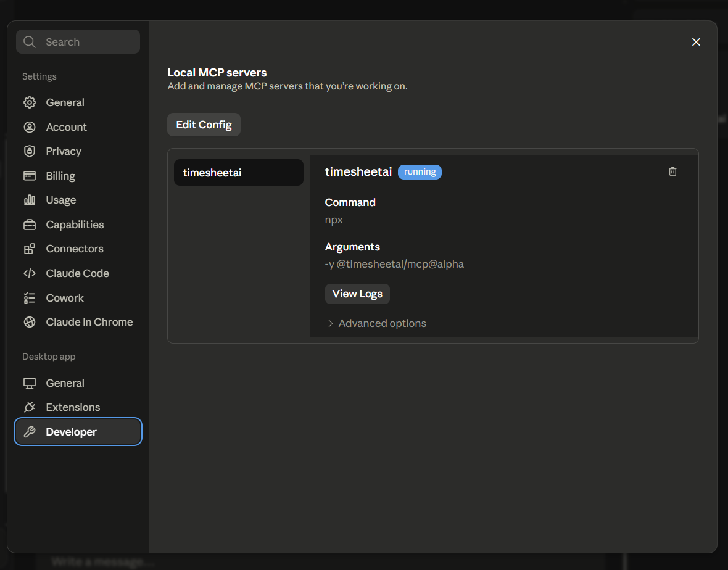This screenshot has width=728, height=570.
Task: Click the Account person icon
Action: pos(30,126)
